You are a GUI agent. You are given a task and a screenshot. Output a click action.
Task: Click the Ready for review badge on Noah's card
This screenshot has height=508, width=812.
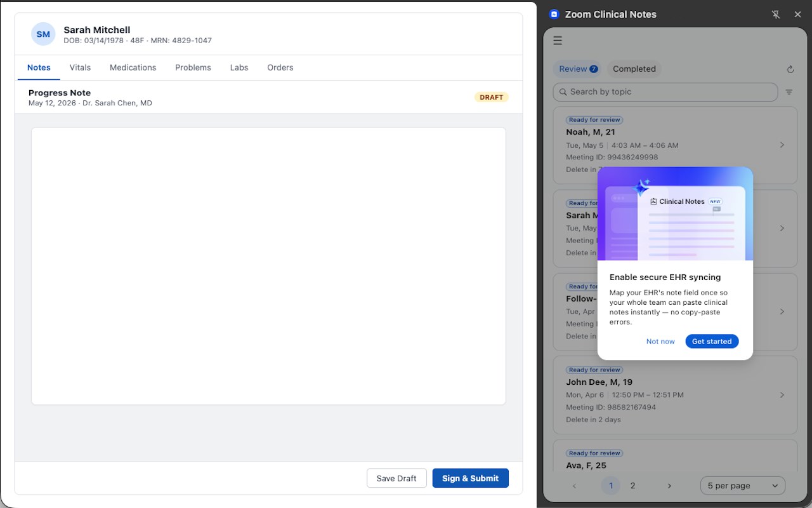[x=594, y=120]
